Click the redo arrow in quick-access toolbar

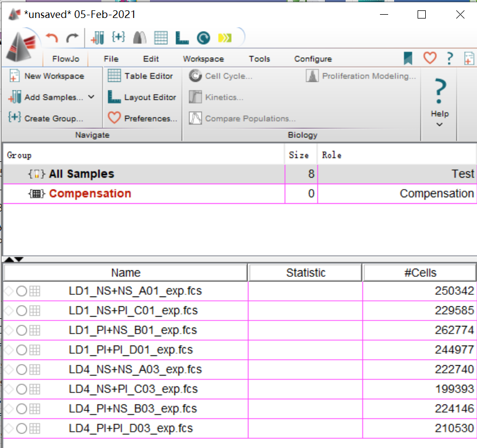pos(72,38)
